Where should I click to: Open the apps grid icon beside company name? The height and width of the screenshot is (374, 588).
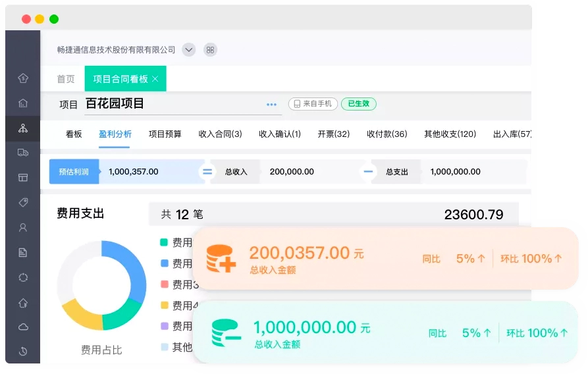click(210, 50)
